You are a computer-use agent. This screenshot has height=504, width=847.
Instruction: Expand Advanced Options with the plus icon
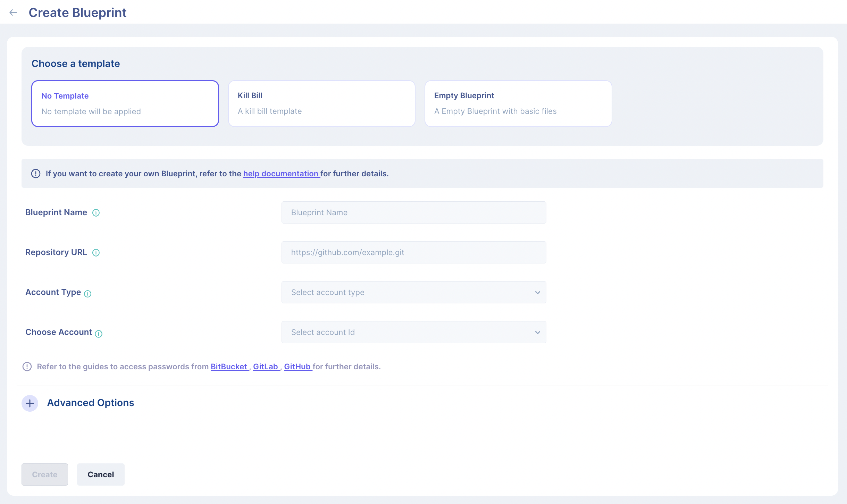click(30, 403)
